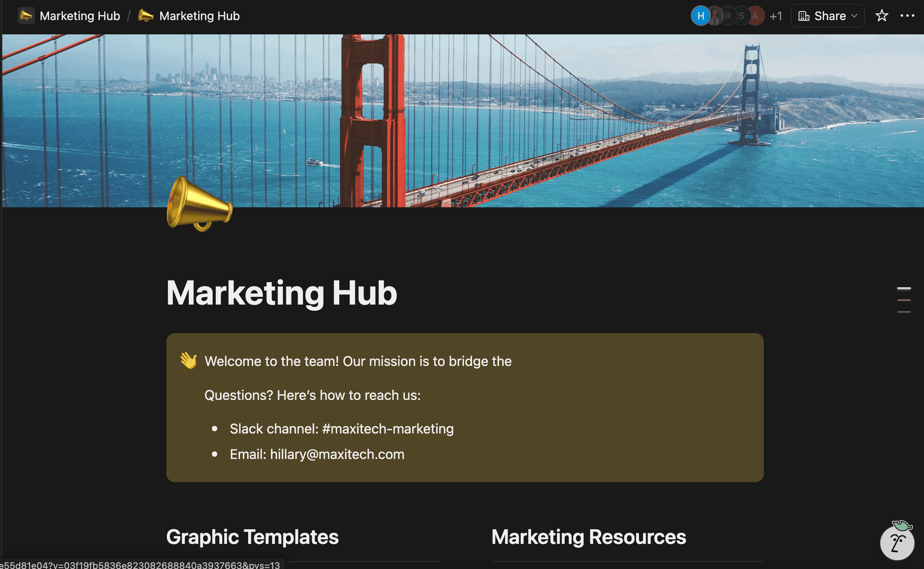The height and width of the screenshot is (569, 924).
Task: Click Hillary's H avatar in the top bar
Action: click(x=700, y=16)
